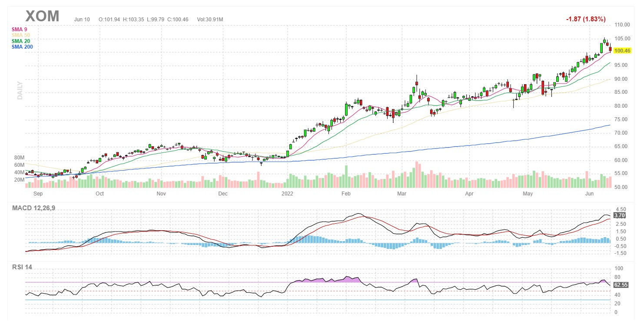Screen dimensions: 644x321
Task: Click the Nov month label
Action: [x=161, y=194]
